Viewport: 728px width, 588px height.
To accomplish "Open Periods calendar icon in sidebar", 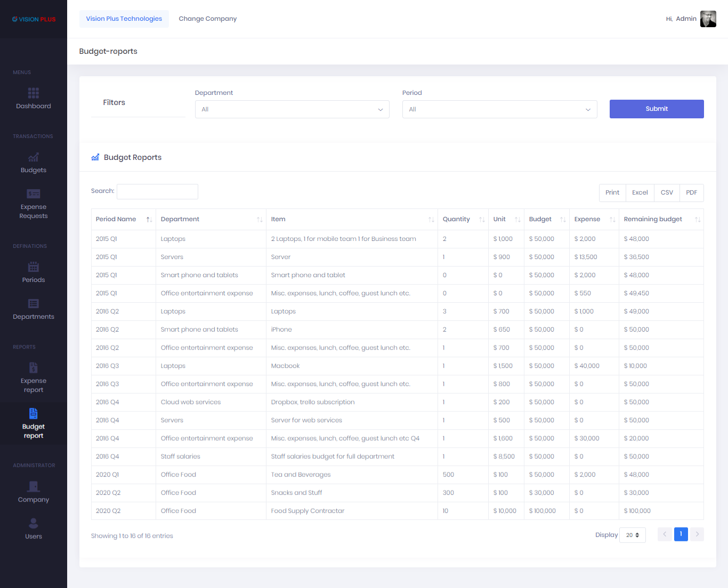I will 34,267.
